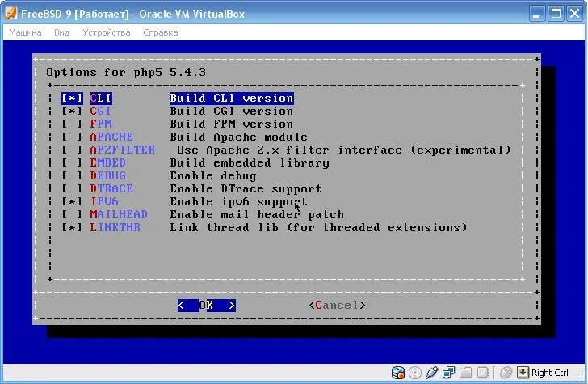Disable the IPV6 option checkbox
This screenshot has width=588, height=384.
[x=72, y=201]
